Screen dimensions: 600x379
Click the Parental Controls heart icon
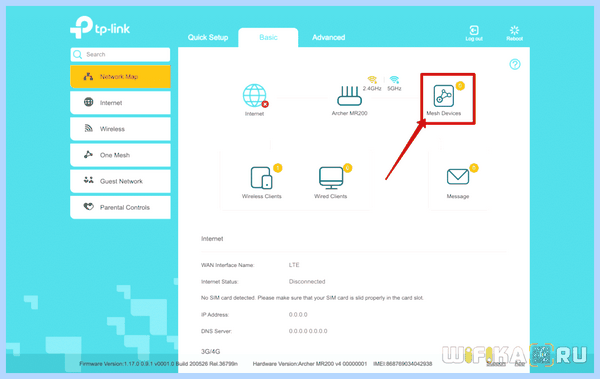point(88,206)
